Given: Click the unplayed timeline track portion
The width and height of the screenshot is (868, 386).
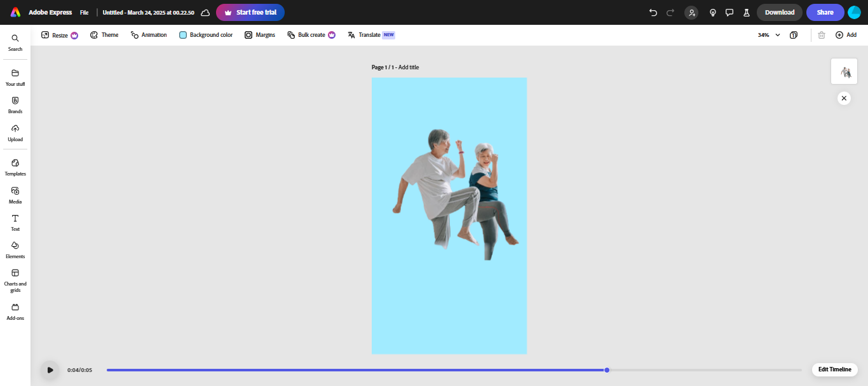Looking at the screenshot, I should [705, 370].
